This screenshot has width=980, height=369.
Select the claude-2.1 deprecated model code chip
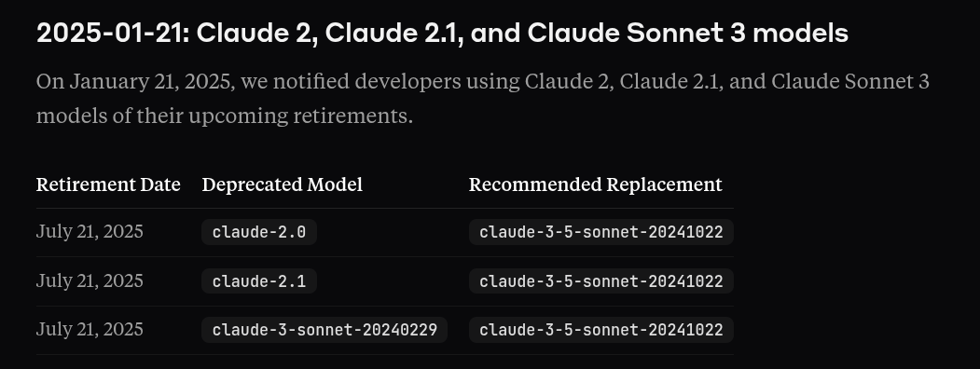(258, 281)
